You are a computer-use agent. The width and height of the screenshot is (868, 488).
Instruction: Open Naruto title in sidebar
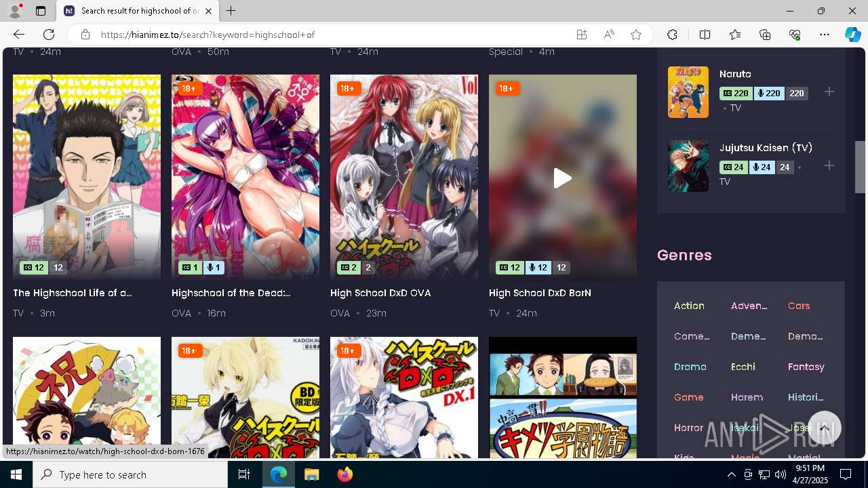click(x=735, y=74)
